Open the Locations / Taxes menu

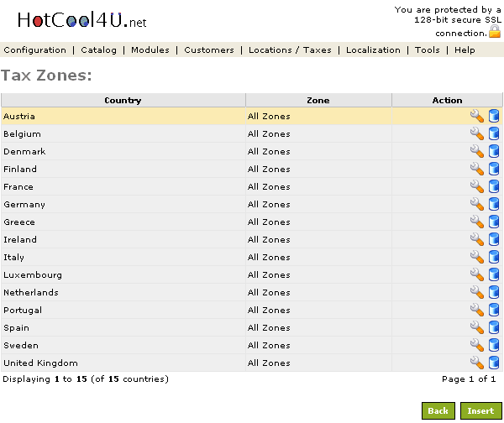290,50
